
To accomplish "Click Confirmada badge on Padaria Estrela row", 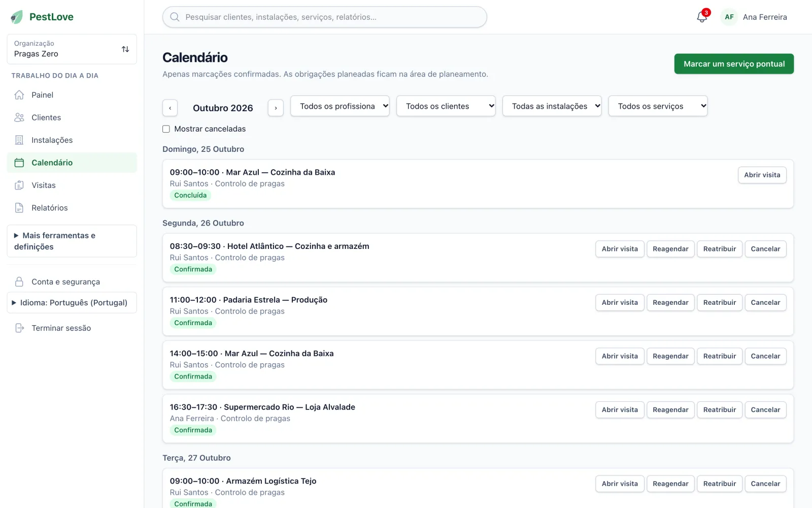I will click(x=193, y=323).
